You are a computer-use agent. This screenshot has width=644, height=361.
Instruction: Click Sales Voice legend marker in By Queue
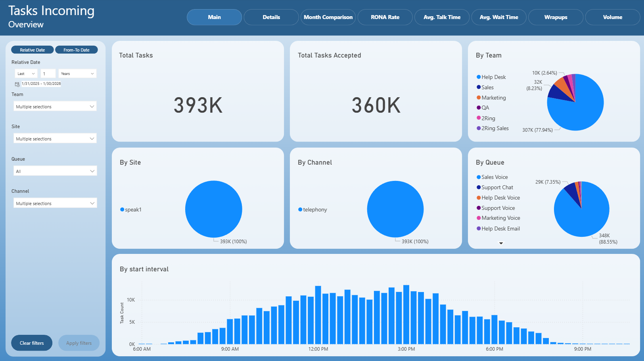coord(479,177)
